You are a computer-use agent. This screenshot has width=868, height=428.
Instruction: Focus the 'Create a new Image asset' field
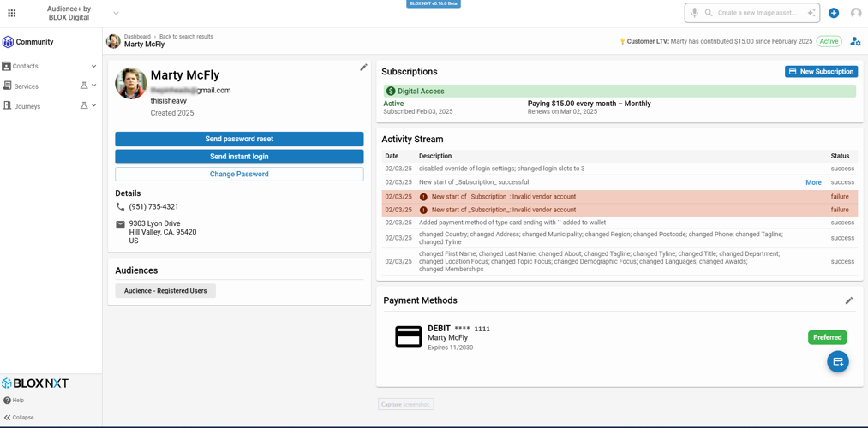pos(757,13)
